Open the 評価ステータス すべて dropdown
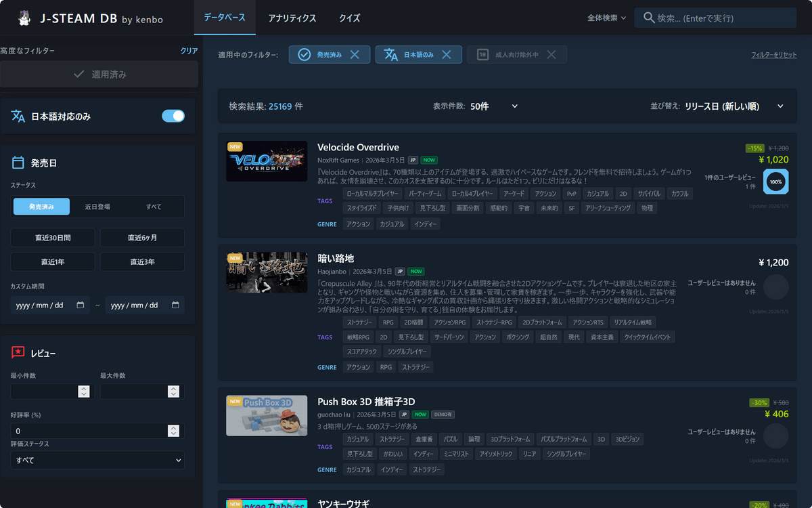Screen dimensions: 812x508 click(97, 460)
